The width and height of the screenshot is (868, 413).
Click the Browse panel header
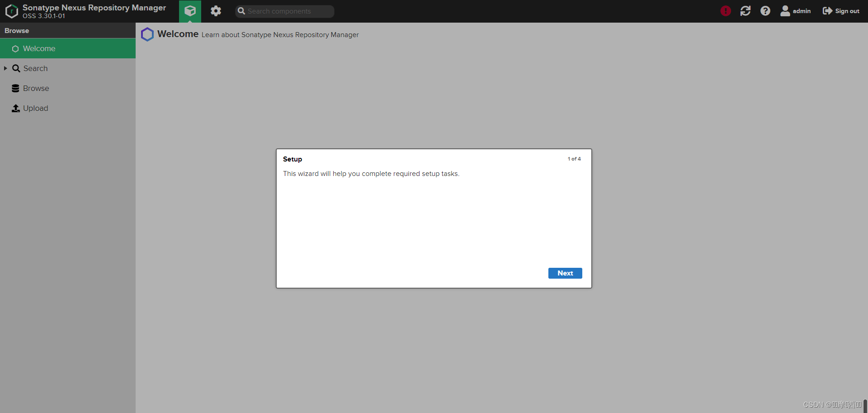(x=68, y=31)
